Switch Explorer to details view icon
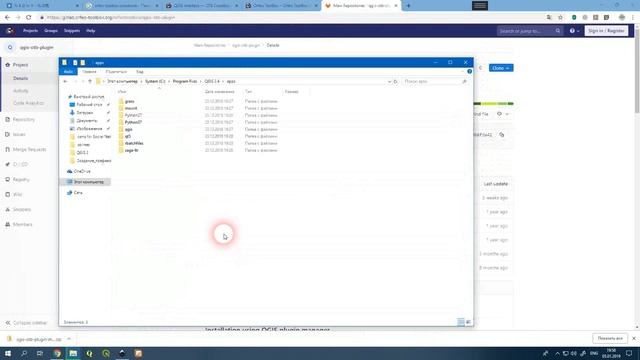This screenshot has width=640, height=360. pos(461,322)
